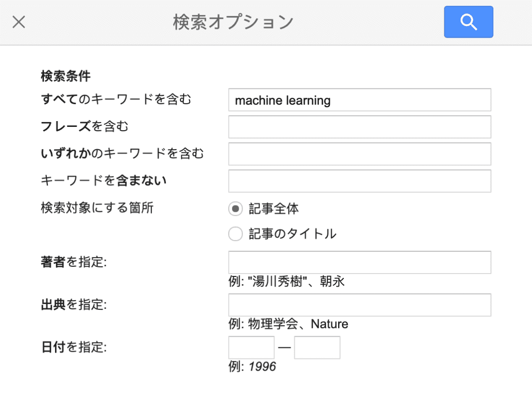
Task: Click the blue magnifying glass search icon
Action: 468,22
